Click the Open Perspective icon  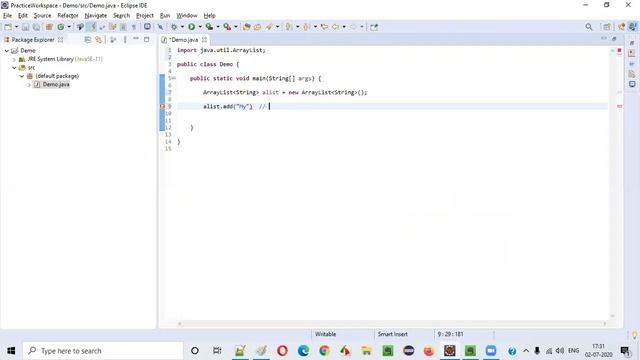pyautogui.click(x=607, y=27)
